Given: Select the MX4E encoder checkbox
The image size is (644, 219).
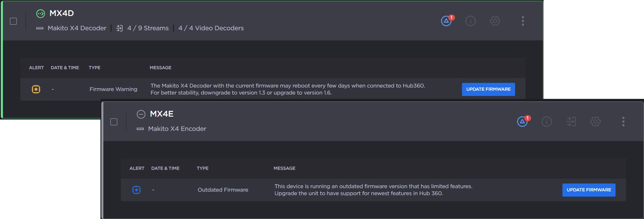Looking at the screenshot, I should point(114,122).
